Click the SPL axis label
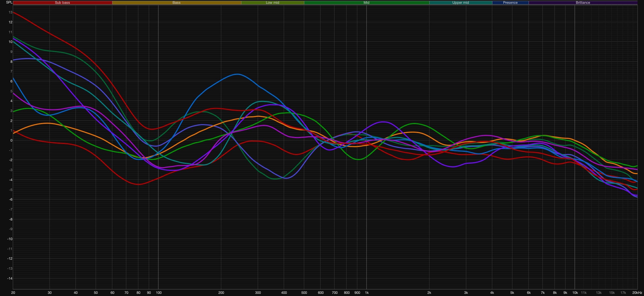644x296 pixels. pyautogui.click(x=9, y=2)
